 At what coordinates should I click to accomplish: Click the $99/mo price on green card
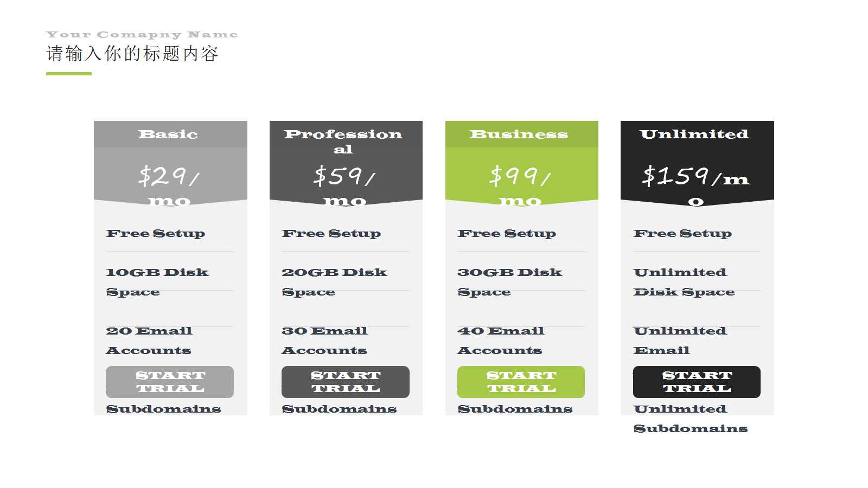click(x=520, y=184)
